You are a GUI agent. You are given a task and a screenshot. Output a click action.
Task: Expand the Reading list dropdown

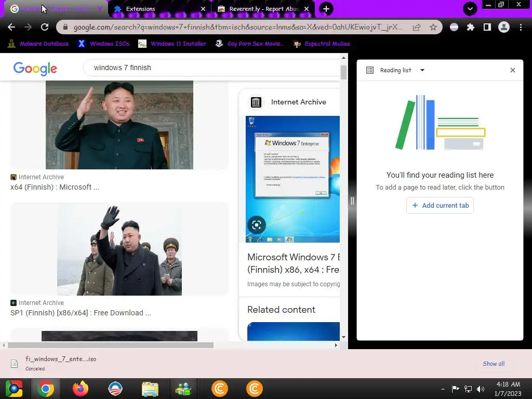click(422, 70)
